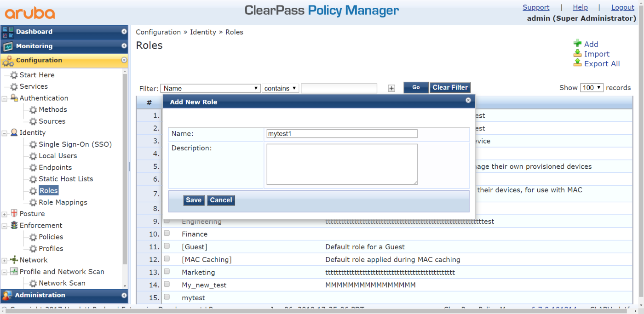Click the gear icon beside Services
The width and height of the screenshot is (644, 314).
click(14, 86)
